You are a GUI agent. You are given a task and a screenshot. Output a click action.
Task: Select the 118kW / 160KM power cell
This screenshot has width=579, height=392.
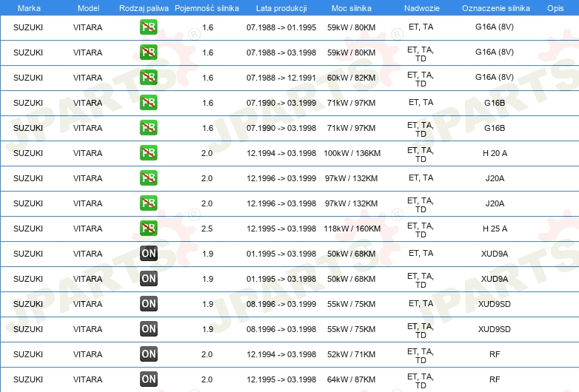coord(352,229)
